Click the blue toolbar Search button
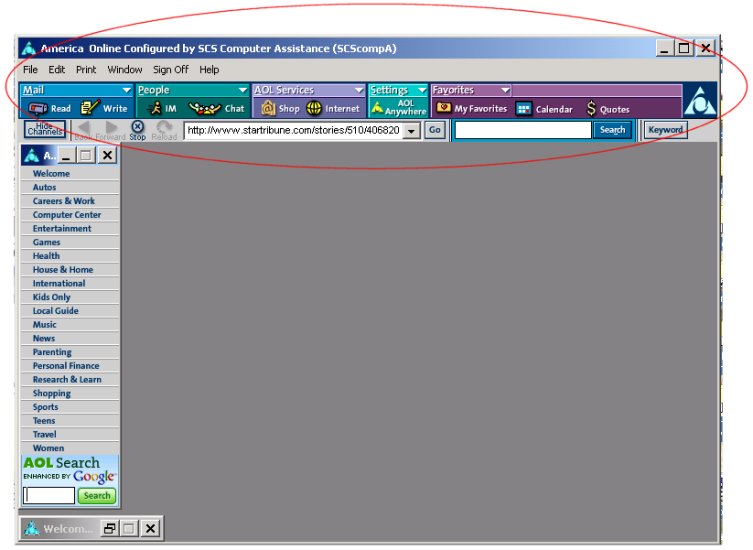The height and width of the screenshot is (550, 753). tap(612, 130)
